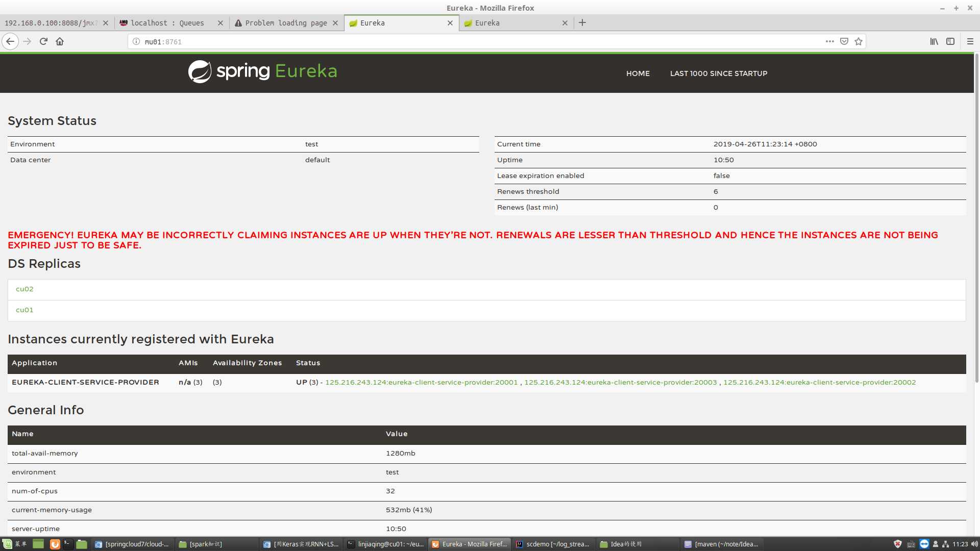Screen dimensions: 980x551
Task: Reload the Eureka page
Action: (43, 41)
